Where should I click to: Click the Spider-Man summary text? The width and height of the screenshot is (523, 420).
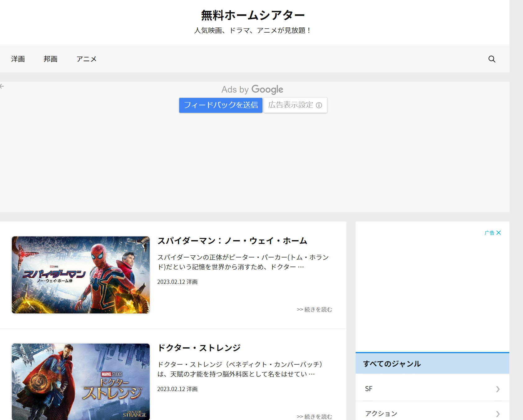pyautogui.click(x=243, y=262)
